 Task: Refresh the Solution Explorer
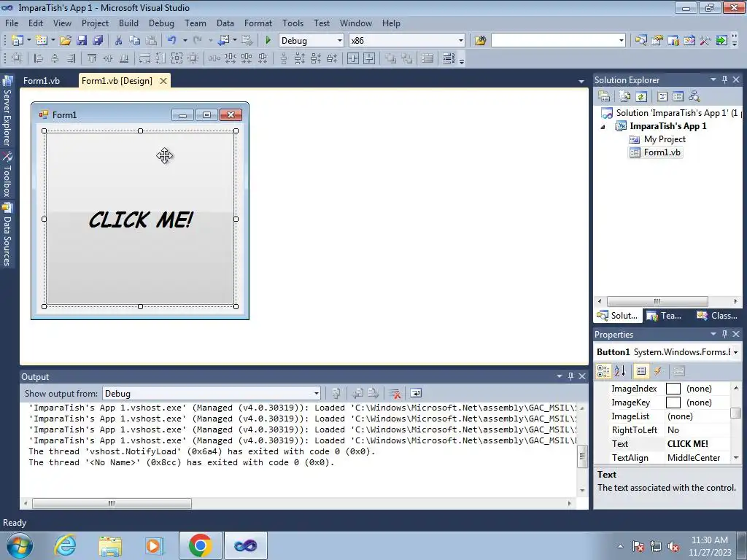click(641, 96)
